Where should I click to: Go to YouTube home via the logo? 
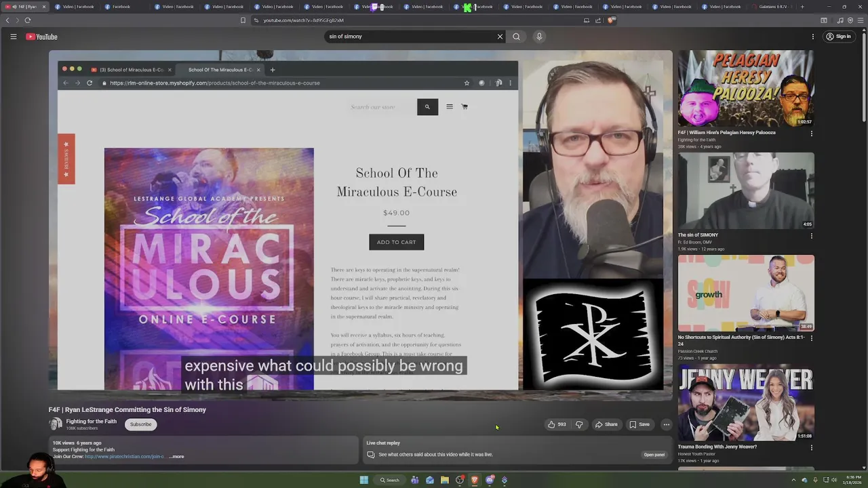(x=41, y=37)
